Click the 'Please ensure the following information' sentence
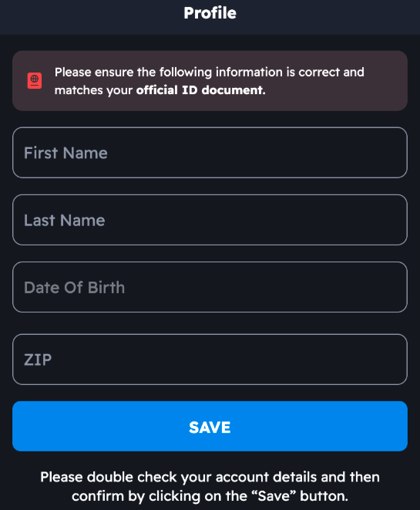The height and width of the screenshot is (510, 420). [x=210, y=73]
